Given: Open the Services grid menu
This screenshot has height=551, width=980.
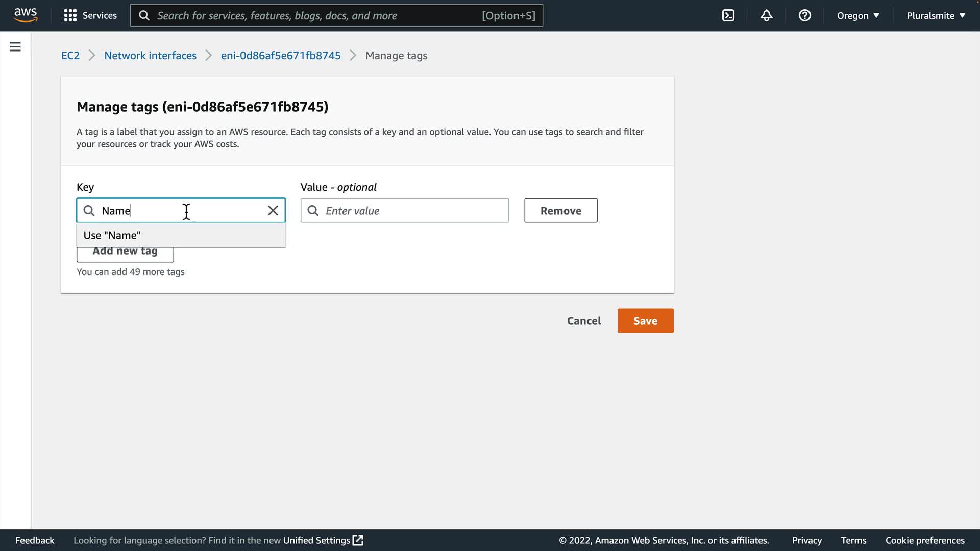Looking at the screenshot, I should pyautogui.click(x=90, y=15).
